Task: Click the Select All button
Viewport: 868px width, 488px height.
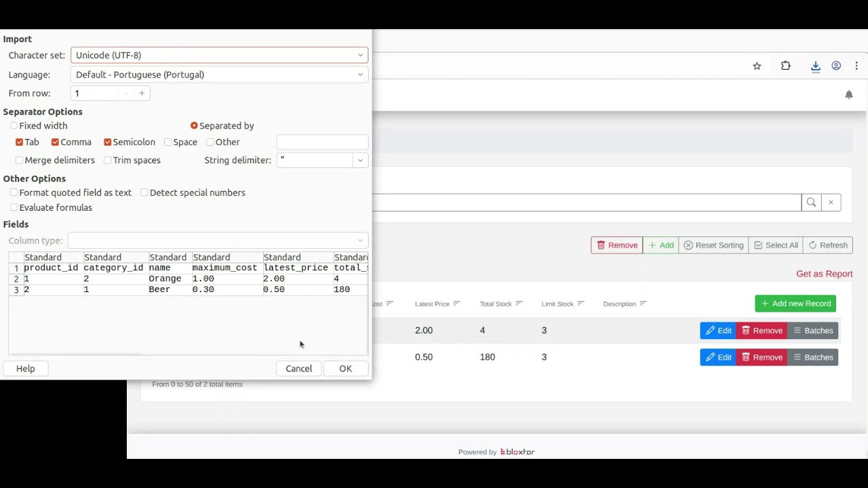Action: pos(776,245)
